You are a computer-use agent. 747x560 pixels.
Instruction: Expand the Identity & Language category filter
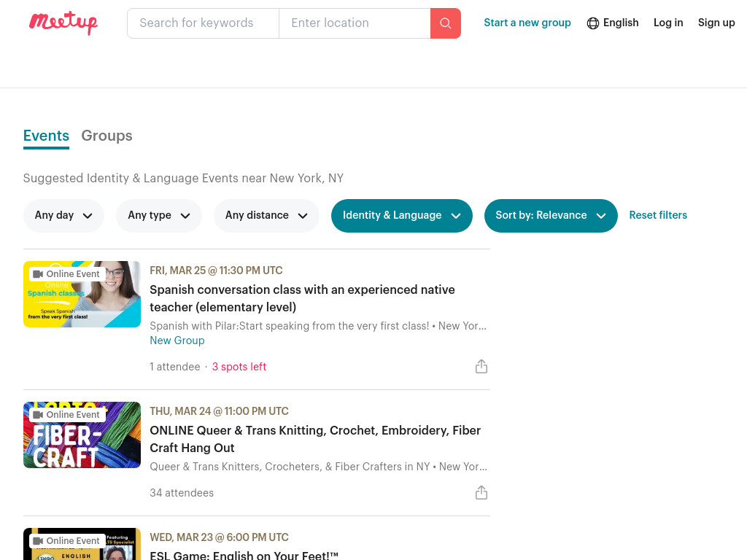point(402,216)
